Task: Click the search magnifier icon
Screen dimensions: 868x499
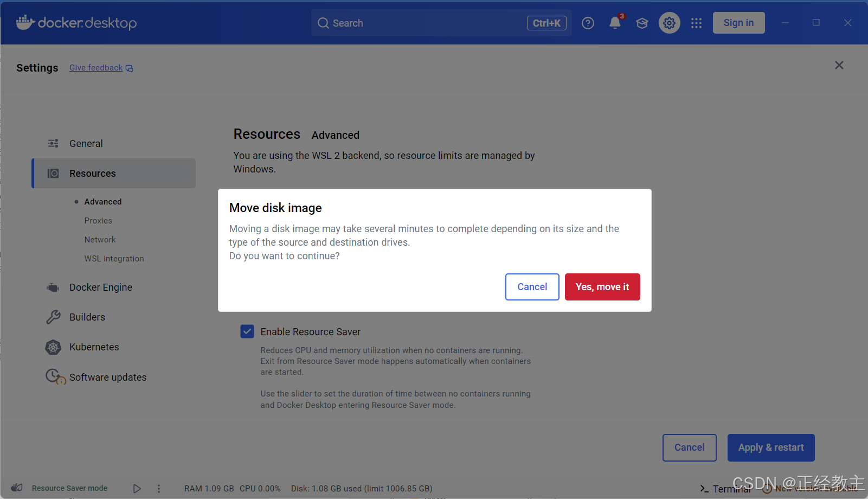Action: [x=323, y=23]
